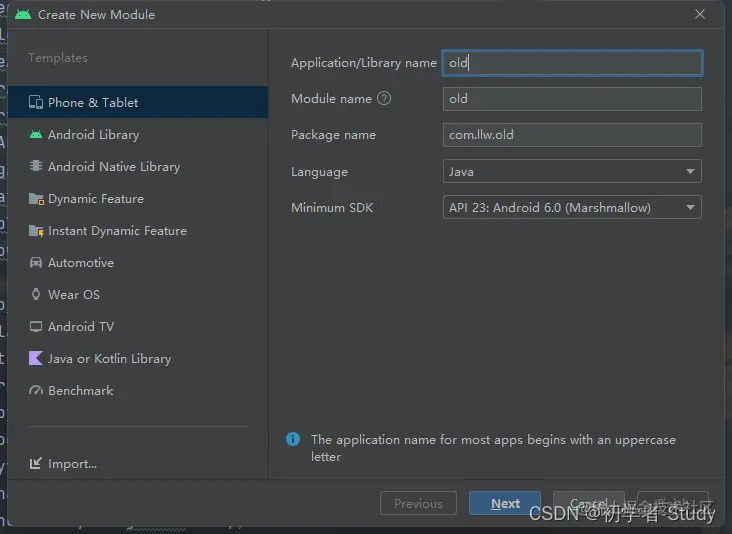Select the Phone & Tablet template

[138, 102]
